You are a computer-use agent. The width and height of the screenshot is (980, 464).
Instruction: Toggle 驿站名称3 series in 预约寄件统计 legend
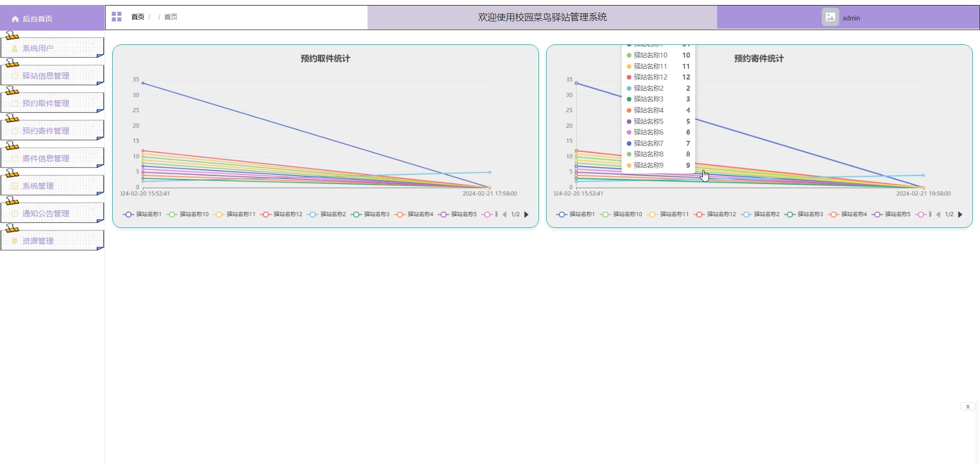click(804, 215)
